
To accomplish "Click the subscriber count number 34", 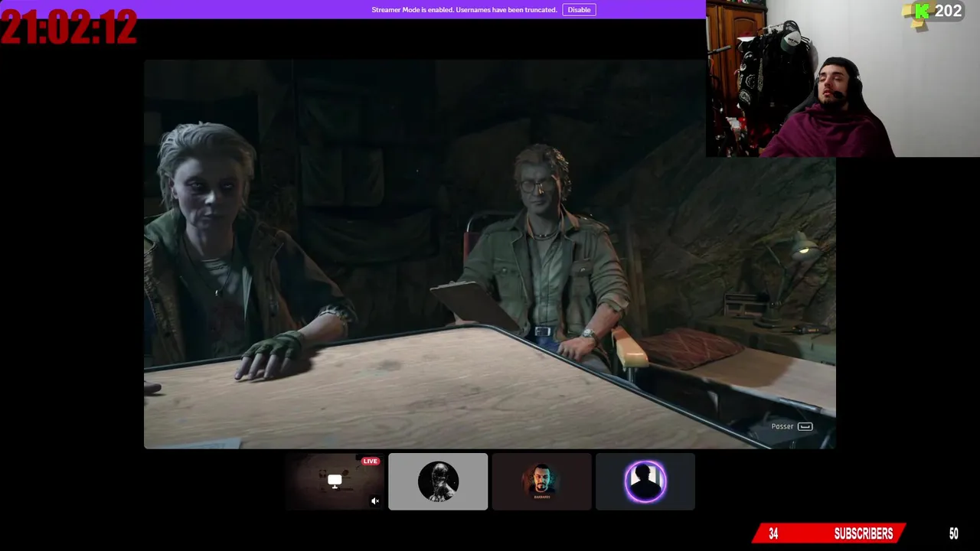I will (773, 534).
